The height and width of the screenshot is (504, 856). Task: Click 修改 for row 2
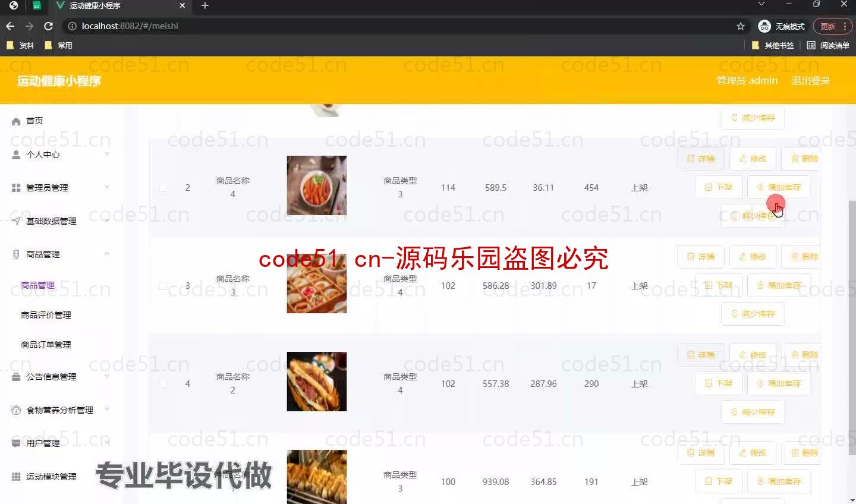pos(753,159)
